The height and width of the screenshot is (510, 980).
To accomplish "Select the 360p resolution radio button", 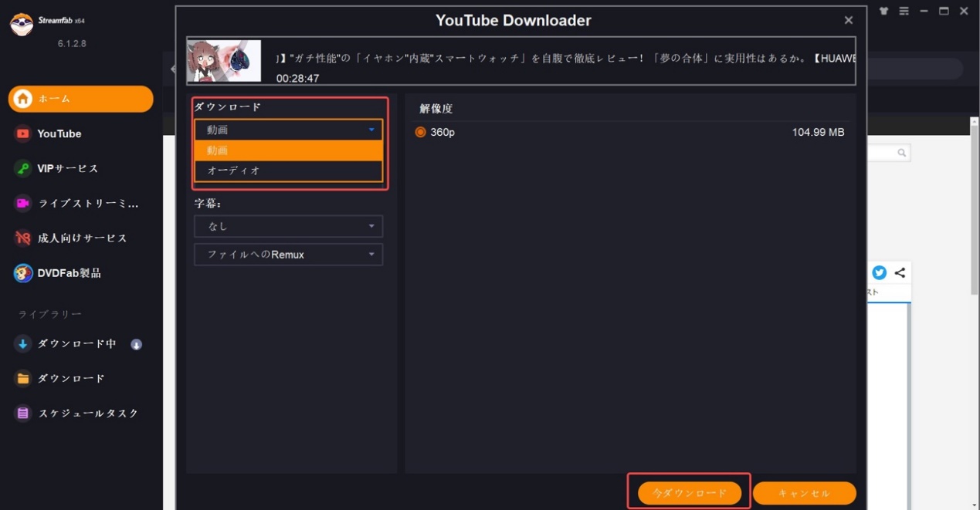I will click(421, 133).
